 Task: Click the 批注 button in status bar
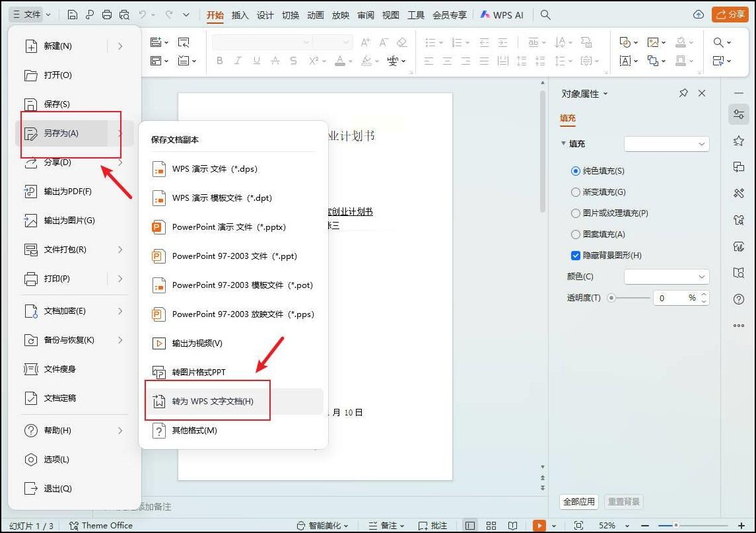coord(432,525)
